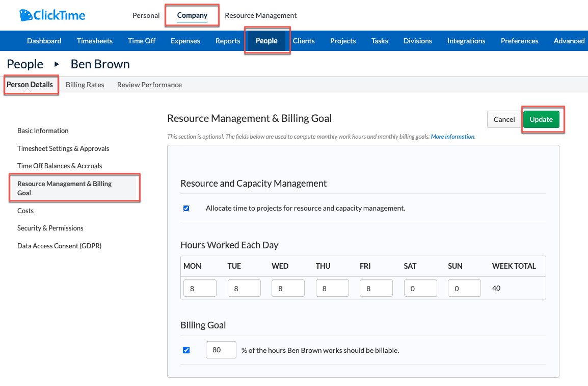Toggle Allocate time to projects checkbox
Image resolution: width=588 pixels, height=386 pixels.
click(x=186, y=208)
